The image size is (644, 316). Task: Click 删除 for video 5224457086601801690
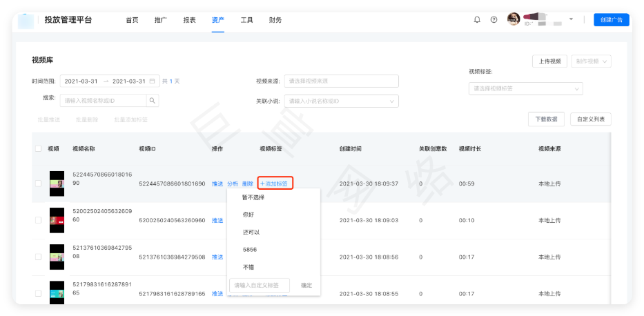(x=248, y=184)
